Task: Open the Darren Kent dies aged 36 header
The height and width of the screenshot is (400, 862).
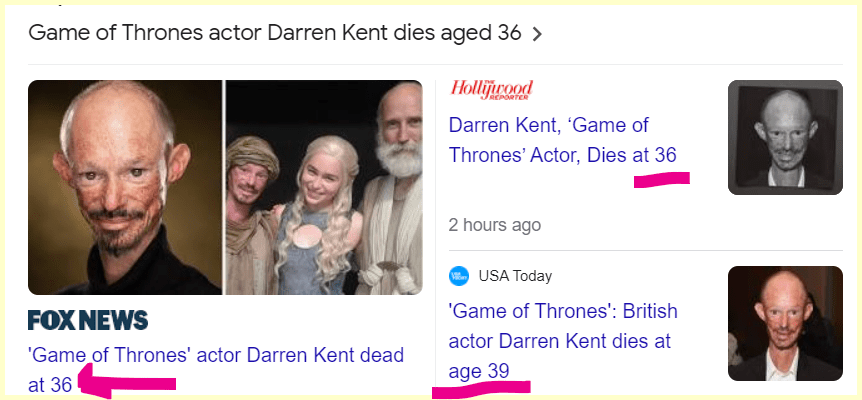Action: click(274, 33)
